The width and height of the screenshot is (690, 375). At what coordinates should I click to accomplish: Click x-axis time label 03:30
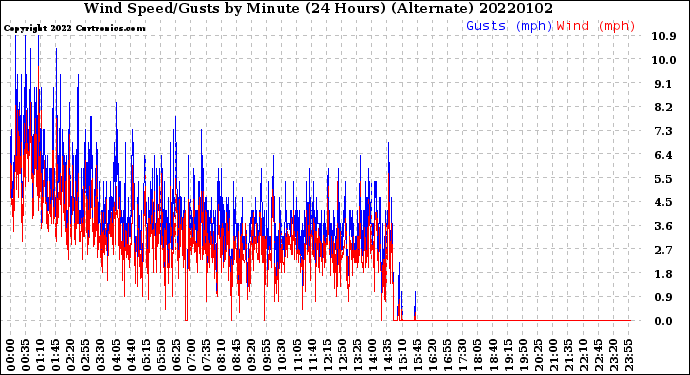click(x=101, y=355)
